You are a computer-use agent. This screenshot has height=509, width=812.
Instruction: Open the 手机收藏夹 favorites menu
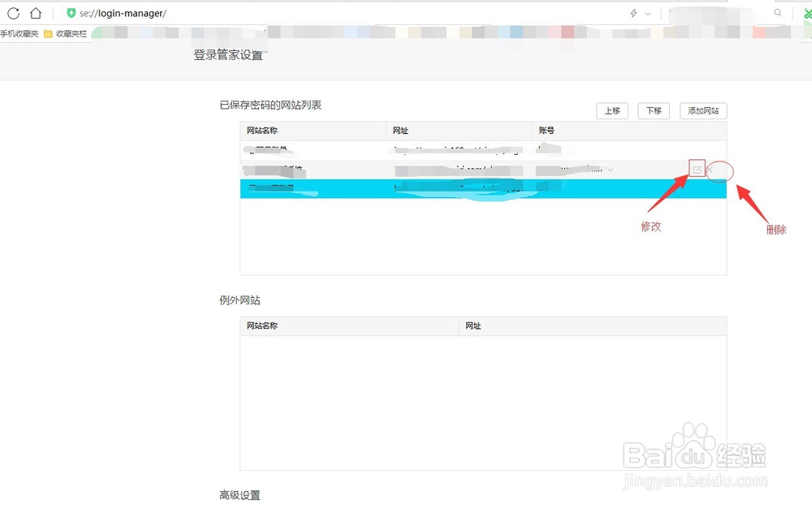[x=18, y=33]
